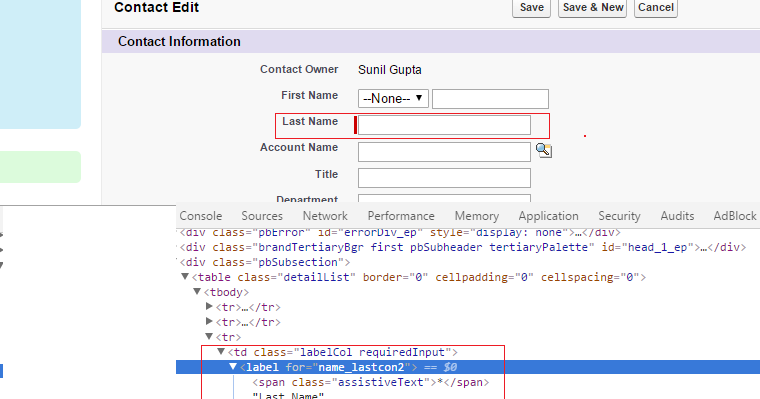
Task: Open the Account Name lookup icon
Action: pyautogui.click(x=543, y=150)
